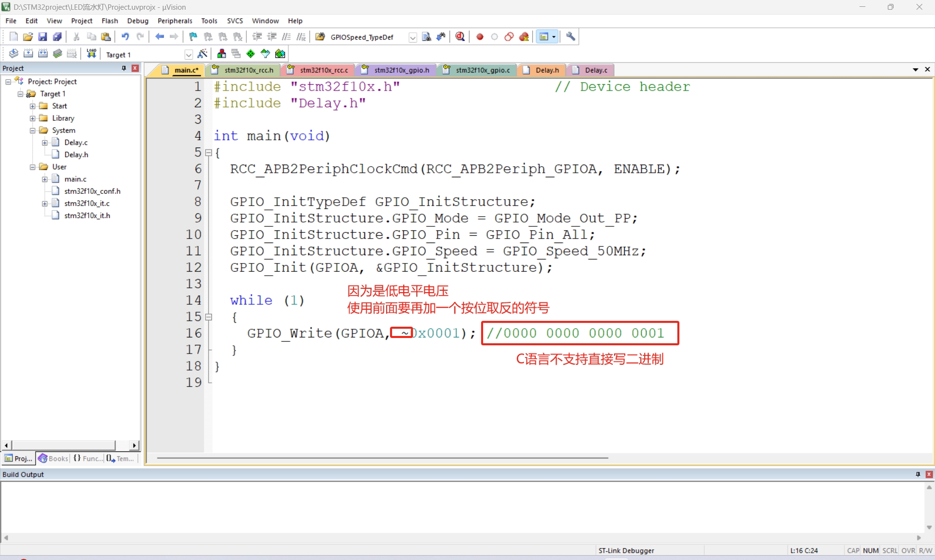Start the debug session (magnifier d icon)
Viewport: 935px width, 560px height.
pyautogui.click(x=460, y=37)
